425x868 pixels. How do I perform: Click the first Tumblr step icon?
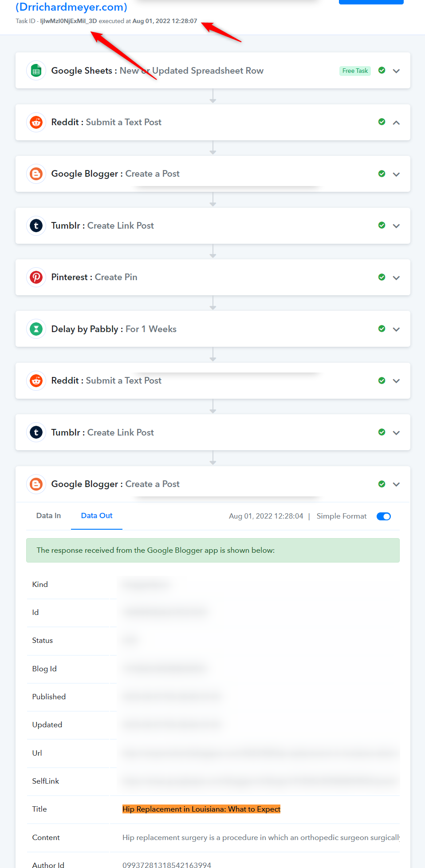tap(36, 226)
